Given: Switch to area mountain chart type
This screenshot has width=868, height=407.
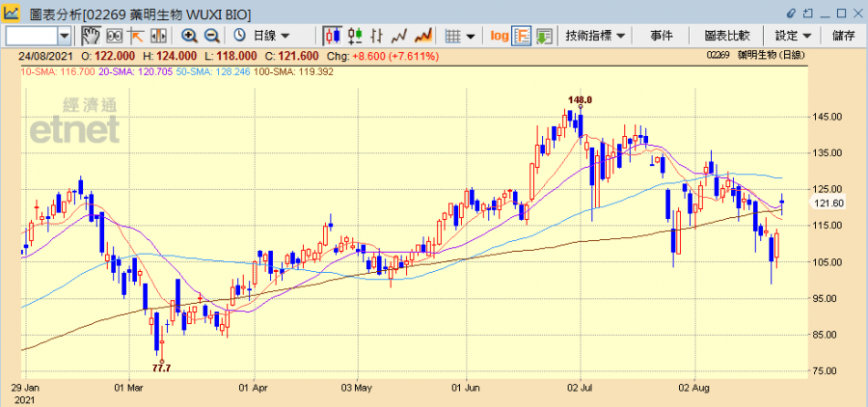Looking at the screenshot, I should click(421, 36).
